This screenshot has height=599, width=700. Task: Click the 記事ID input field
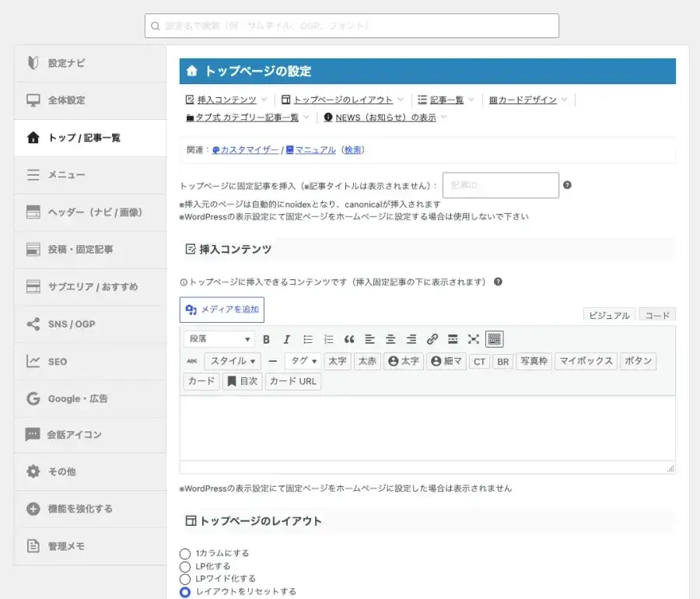500,185
